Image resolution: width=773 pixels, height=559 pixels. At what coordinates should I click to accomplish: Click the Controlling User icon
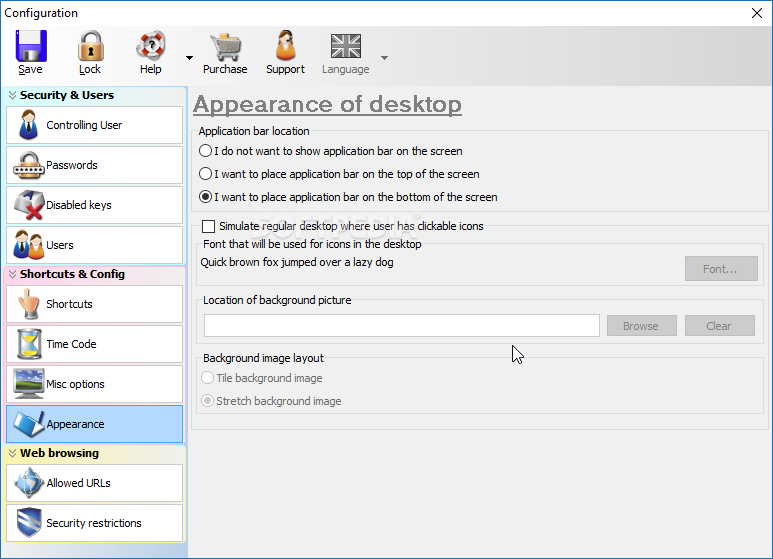click(x=28, y=125)
